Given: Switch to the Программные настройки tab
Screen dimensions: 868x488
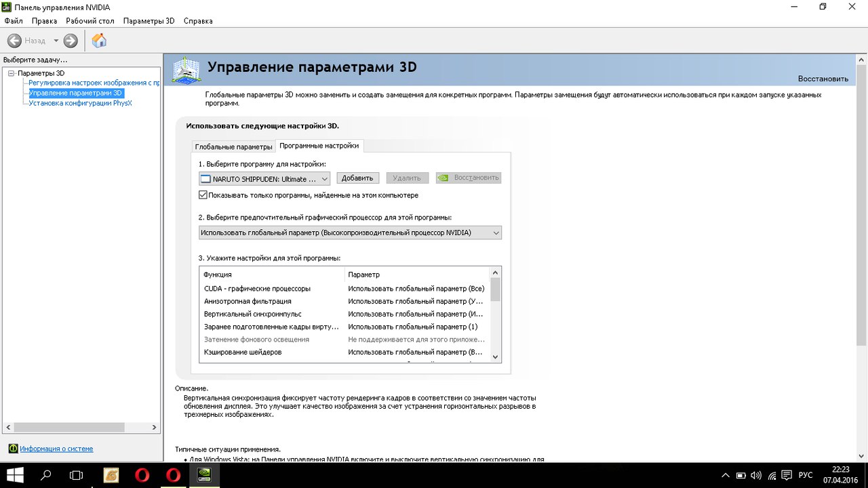Looking at the screenshot, I should (x=319, y=146).
